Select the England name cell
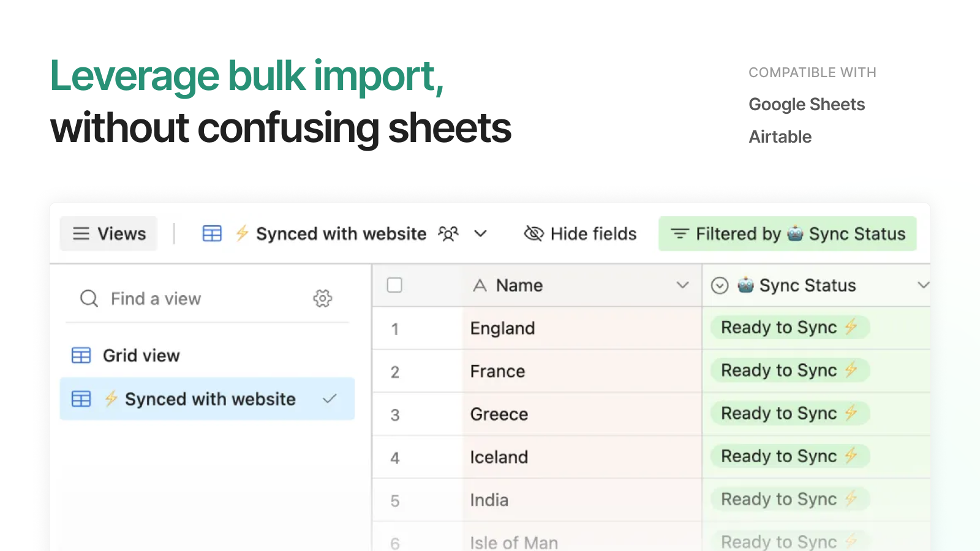The width and height of the screenshot is (980, 551). tap(582, 328)
